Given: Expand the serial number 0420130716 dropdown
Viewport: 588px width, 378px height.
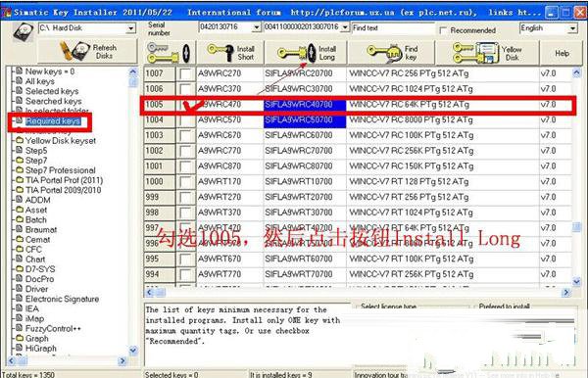Looking at the screenshot, I should pyautogui.click(x=256, y=27).
